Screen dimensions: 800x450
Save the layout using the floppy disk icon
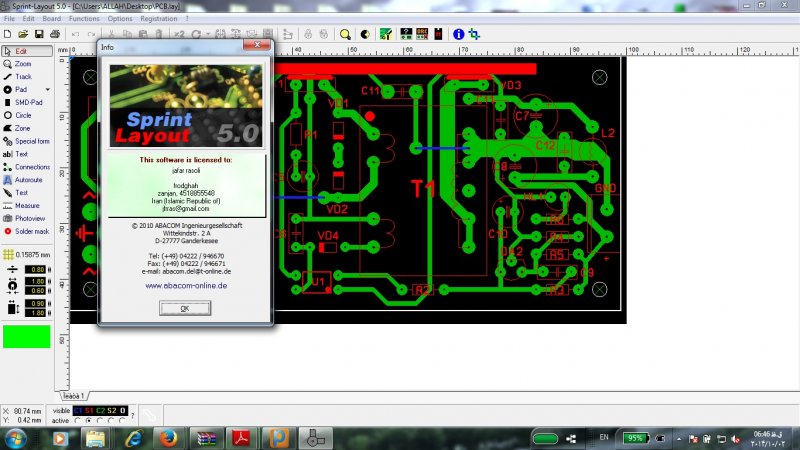(x=39, y=34)
